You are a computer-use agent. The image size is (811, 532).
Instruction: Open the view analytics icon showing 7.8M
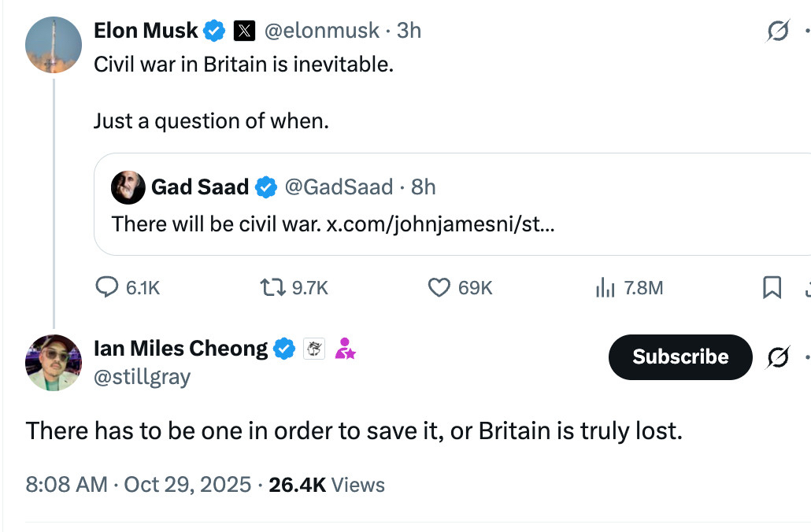coord(605,288)
